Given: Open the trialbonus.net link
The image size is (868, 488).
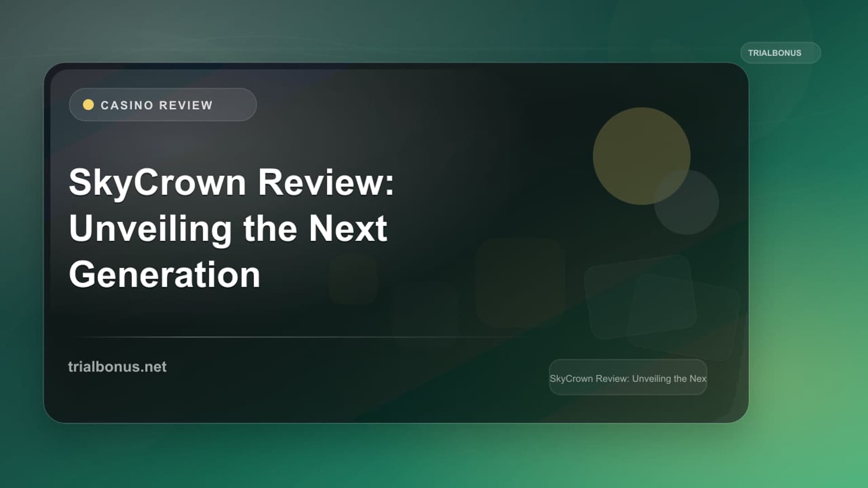Looking at the screenshot, I should click(x=118, y=366).
